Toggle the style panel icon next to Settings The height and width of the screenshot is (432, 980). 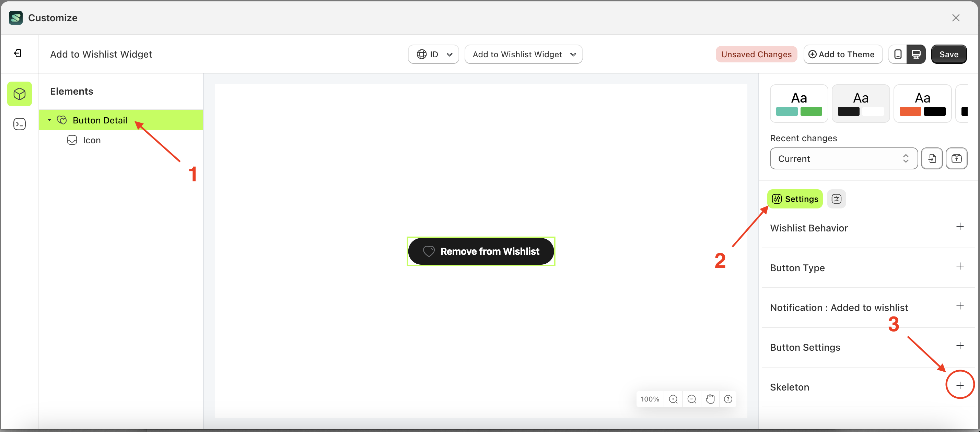(837, 199)
